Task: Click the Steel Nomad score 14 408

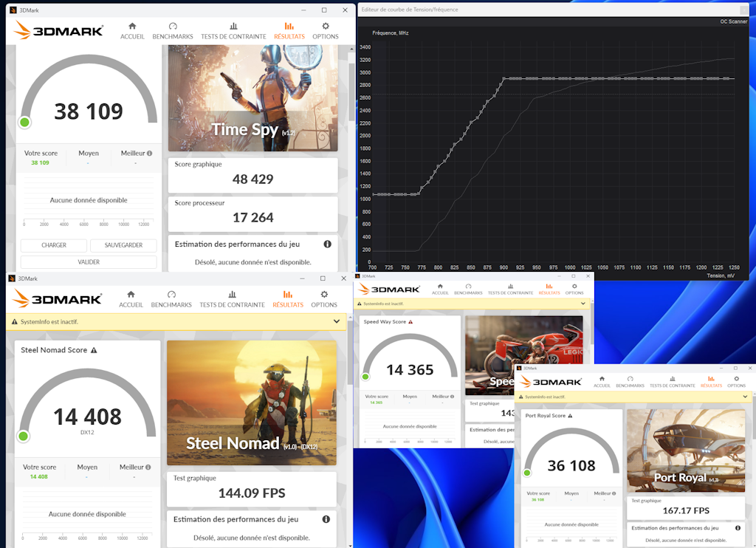Action: tap(87, 417)
